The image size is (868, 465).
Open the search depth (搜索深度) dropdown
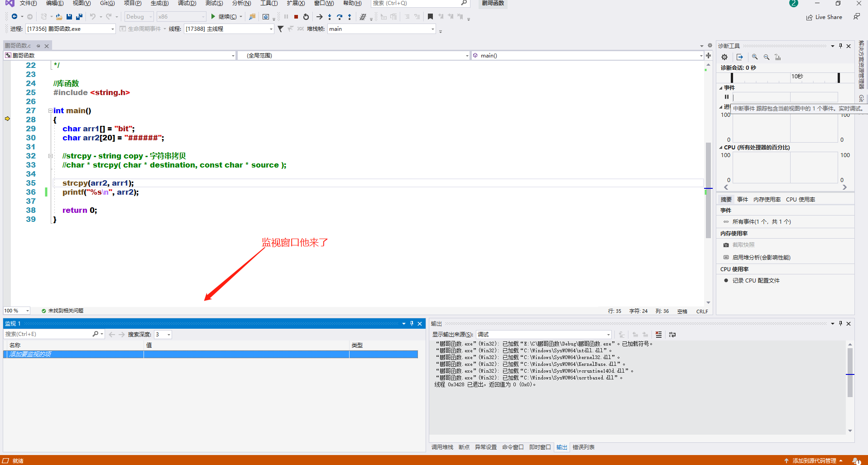click(x=163, y=335)
